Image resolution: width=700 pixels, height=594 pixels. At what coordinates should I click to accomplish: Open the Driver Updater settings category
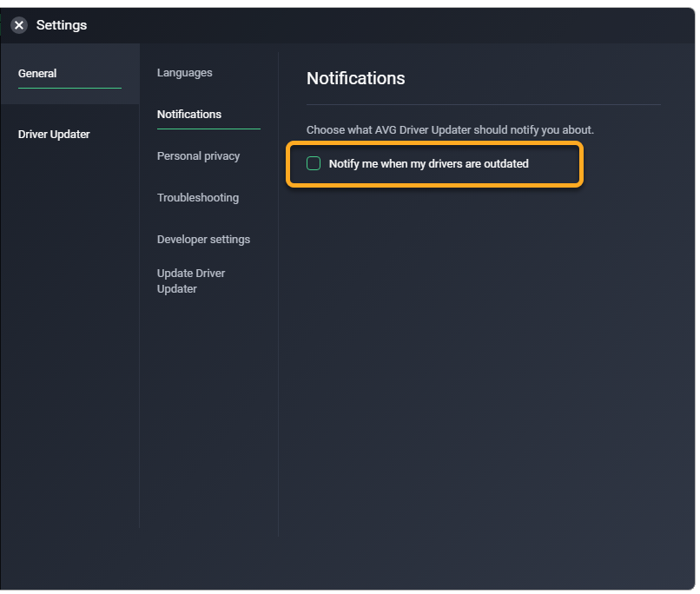pyautogui.click(x=54, y=135)
